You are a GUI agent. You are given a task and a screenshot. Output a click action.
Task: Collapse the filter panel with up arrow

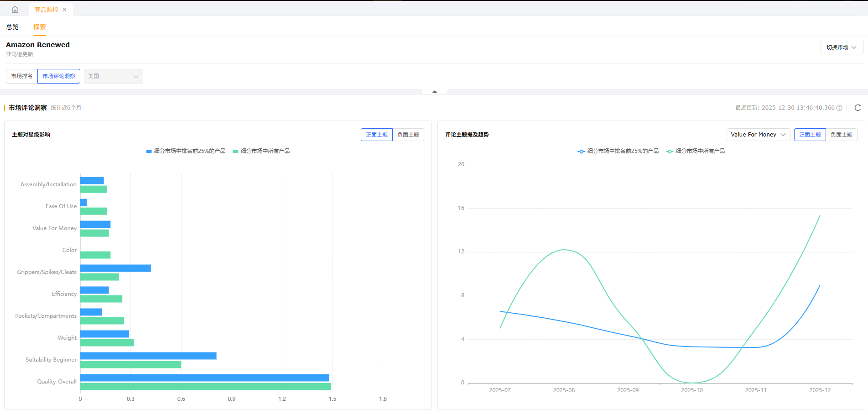[434, 92]
